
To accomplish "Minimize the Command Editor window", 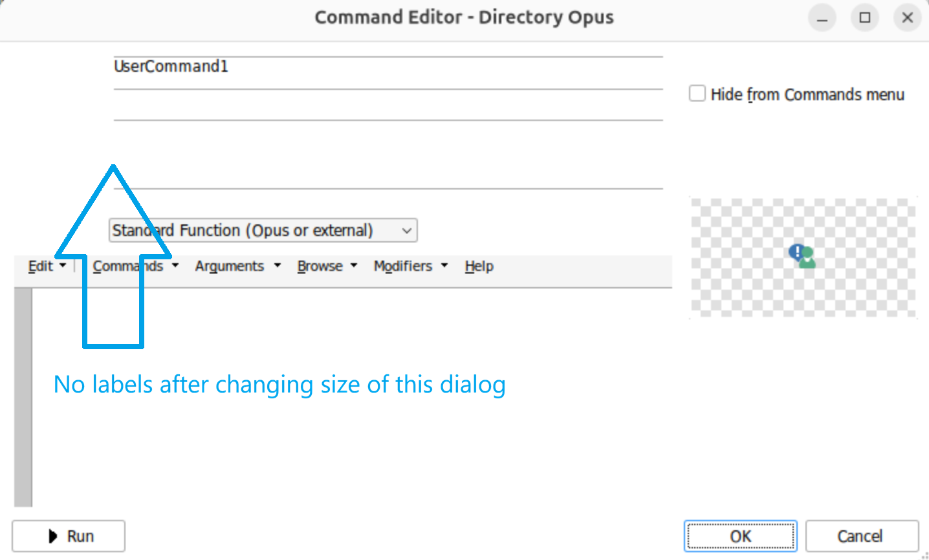I will coord(822,17).
